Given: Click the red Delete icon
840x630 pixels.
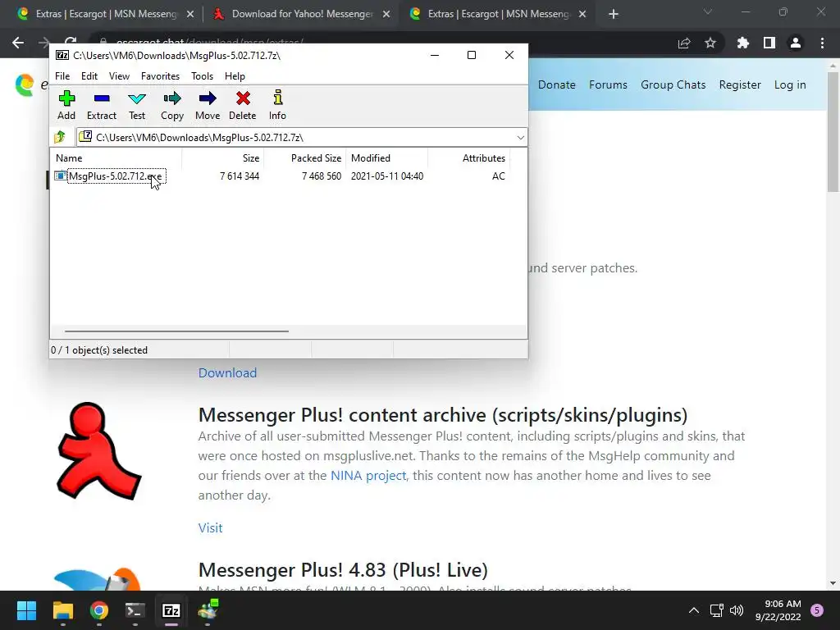Looking at the screenshot, I should tap(243, 105).
